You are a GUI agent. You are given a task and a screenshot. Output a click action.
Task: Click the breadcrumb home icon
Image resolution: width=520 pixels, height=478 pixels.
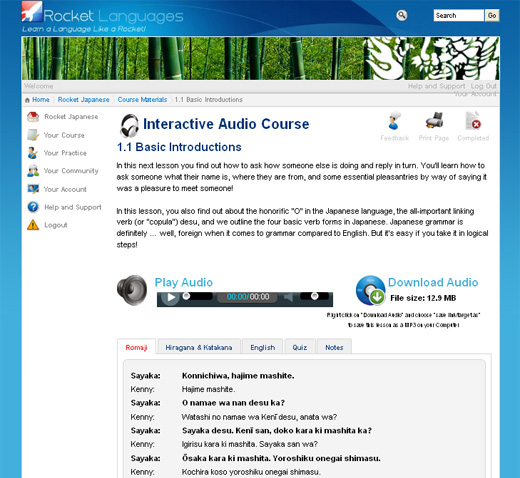tap(27, 100)
